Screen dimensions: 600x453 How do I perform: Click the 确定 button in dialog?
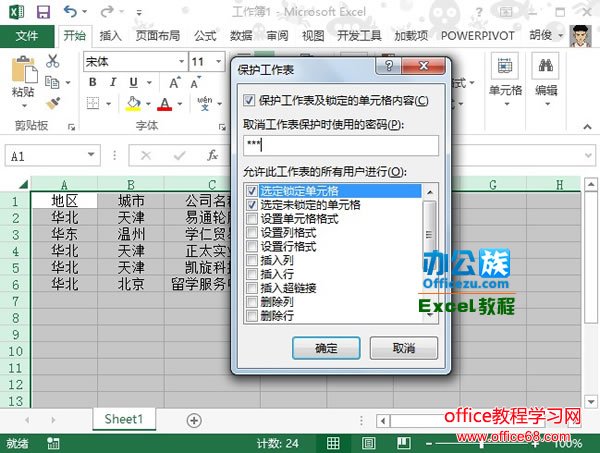(x=326, y=348)
